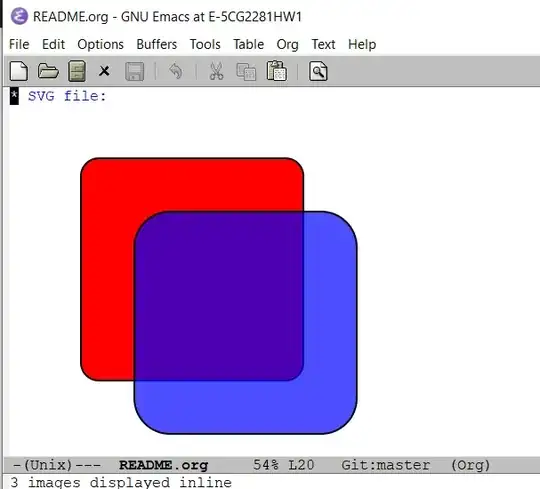Viewport: 540px width, 489px height.
Task: Click the Copy toolbar icon
Action: coord(246,72)
